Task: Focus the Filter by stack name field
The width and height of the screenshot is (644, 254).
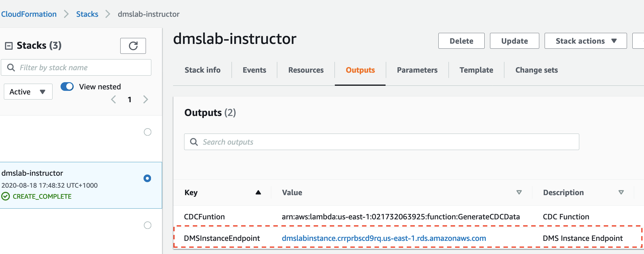Action: point(76,68)
